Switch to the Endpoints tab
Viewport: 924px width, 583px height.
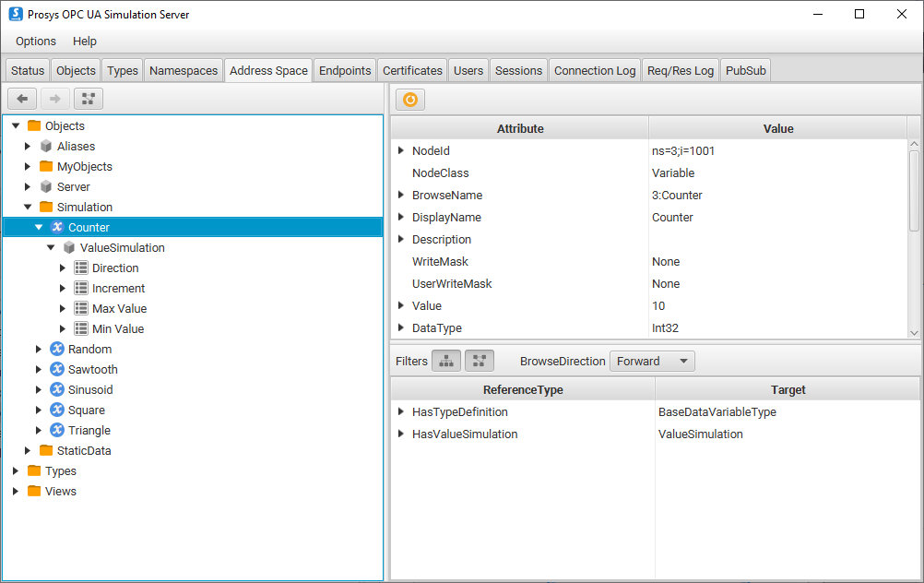pyautogui.click(x=345, y=70)
